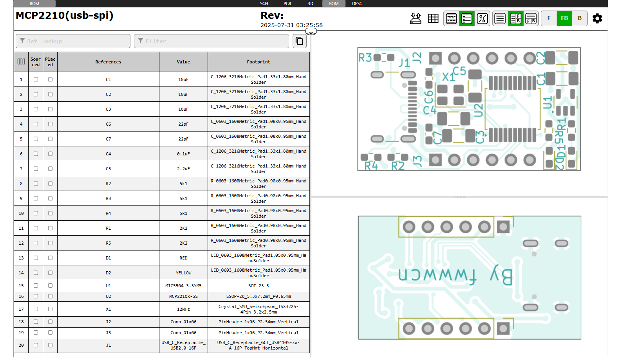Sort by the Footprint column header
This screenshot has height=364, width=624.
pos(259,62)
